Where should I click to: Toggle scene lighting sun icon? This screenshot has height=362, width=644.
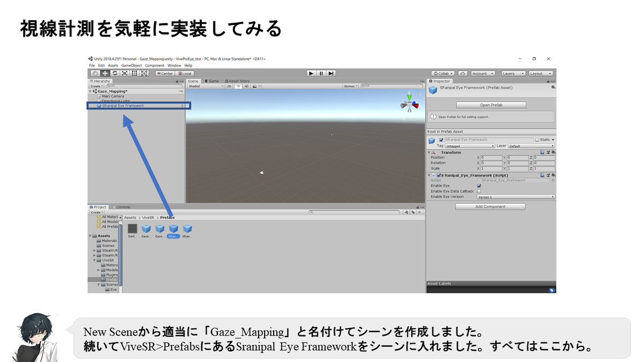coord(238,86)
